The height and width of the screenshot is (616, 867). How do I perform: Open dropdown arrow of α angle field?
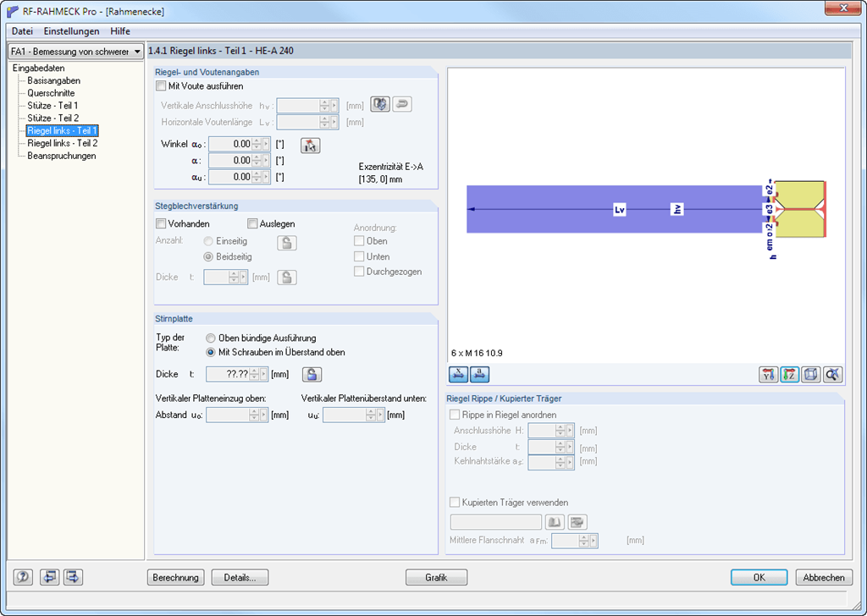click(x=266, y=160)
